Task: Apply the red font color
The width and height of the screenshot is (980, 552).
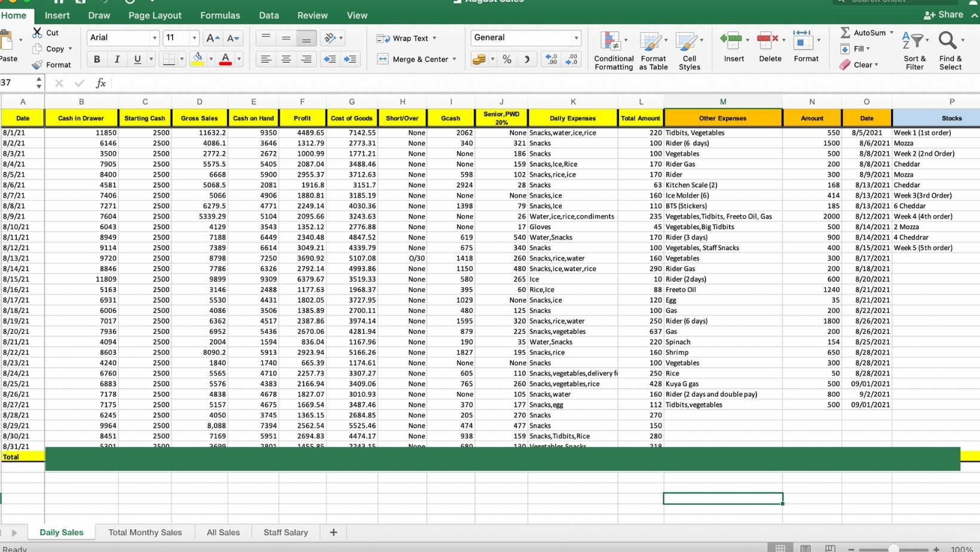Action: pyautogui.click(x=226, y=59)
